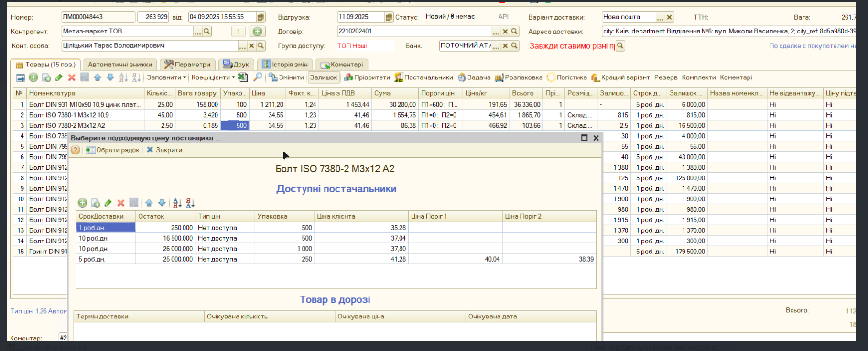Clear the Банк field
The image size is (868, 351).
[x=505, y=46]
